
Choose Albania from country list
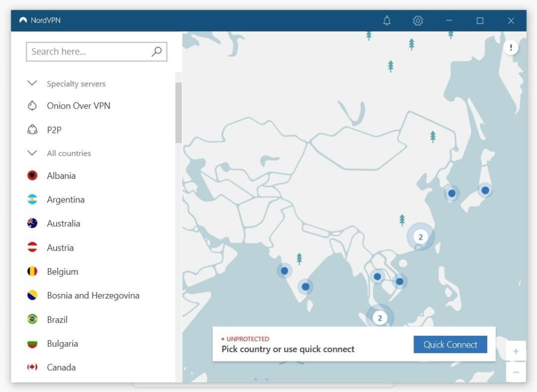(61, 176)
